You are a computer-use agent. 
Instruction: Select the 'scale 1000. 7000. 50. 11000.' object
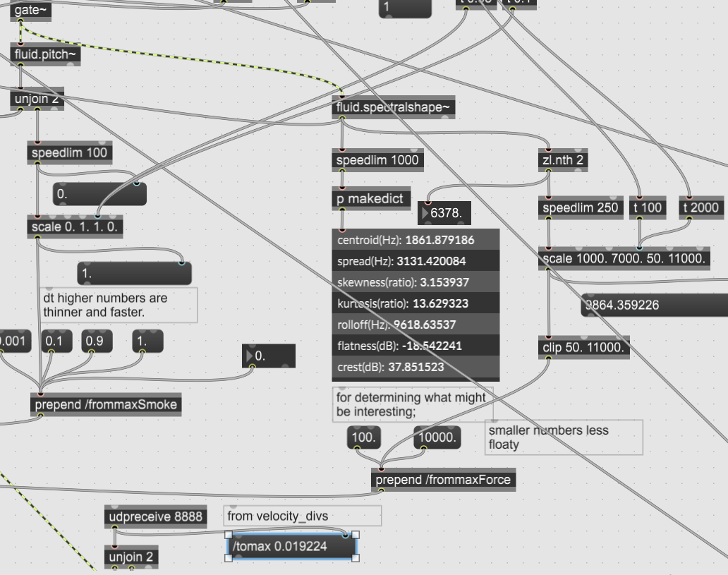624,259
